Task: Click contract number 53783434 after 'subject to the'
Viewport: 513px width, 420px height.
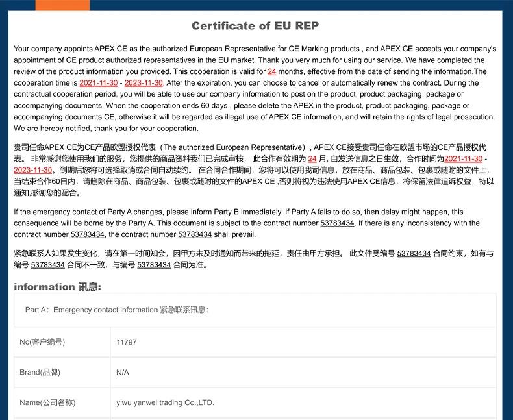Action: (x=337, y=223)
